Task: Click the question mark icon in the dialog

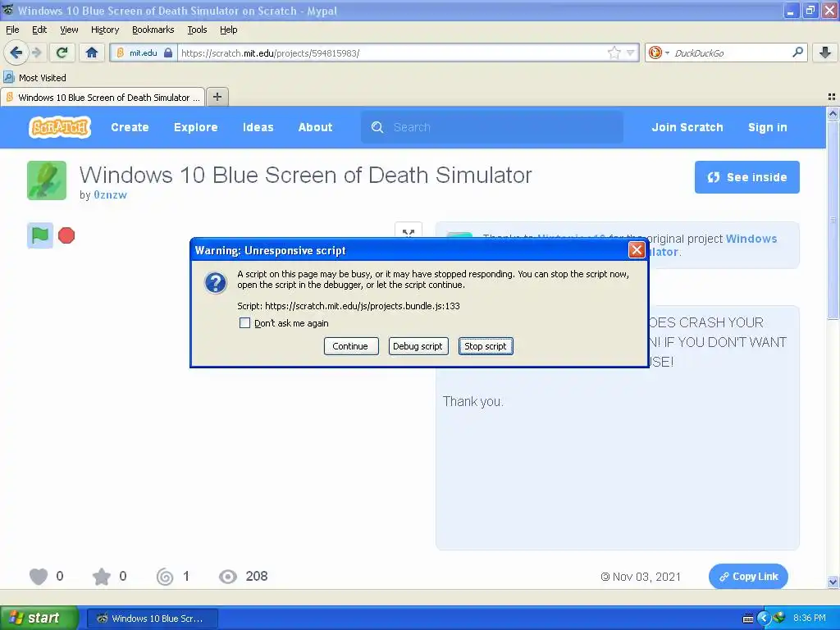Action: (216, 282)
